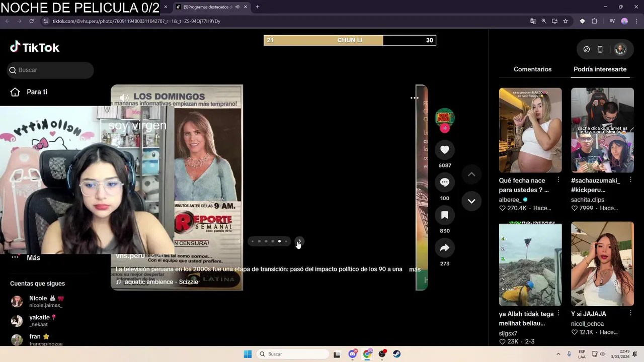Open the browser extensions puzzle icon

595,21
